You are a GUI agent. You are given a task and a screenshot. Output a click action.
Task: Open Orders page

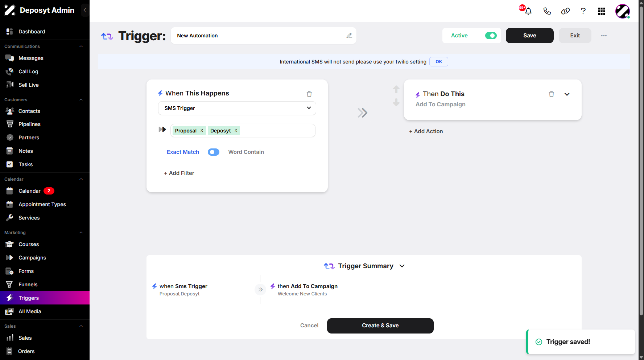pos(45,351)
